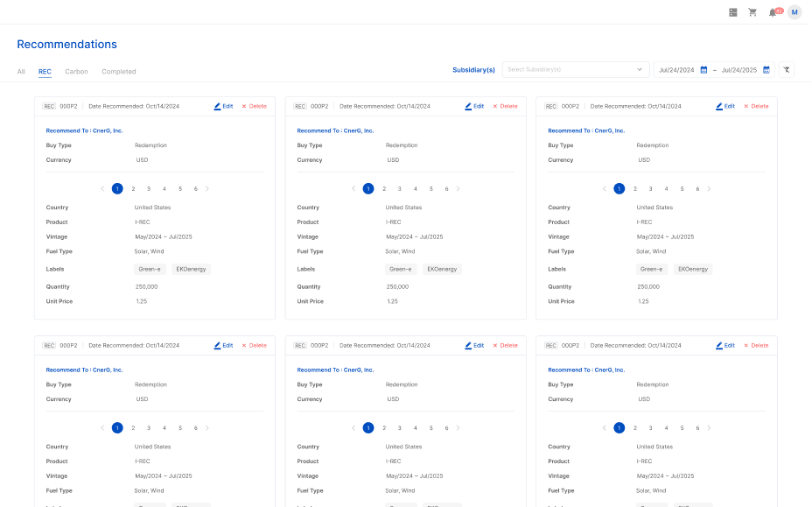The width and height of the screenshot is (812, 507).
Task: Open calendar for end date Jul/24/2025
Action: tap(766, 70)
